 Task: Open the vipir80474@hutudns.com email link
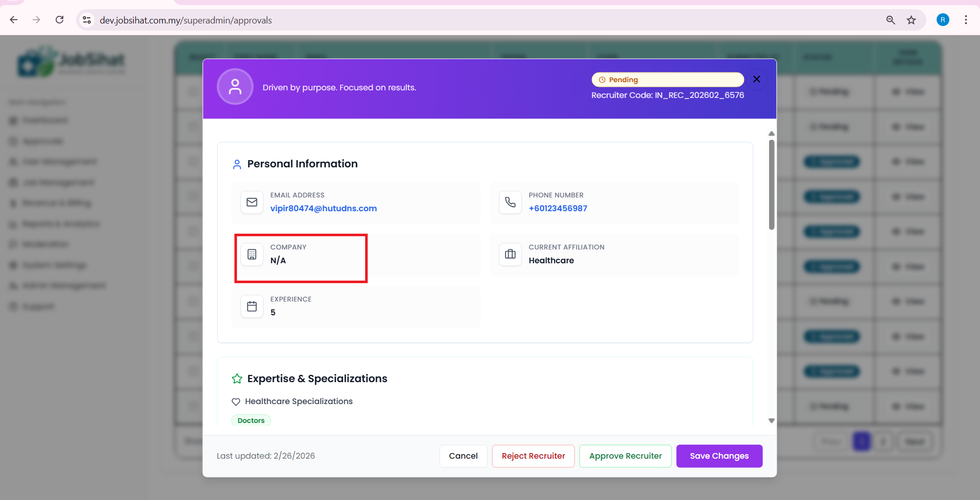[x=323, y=209]
